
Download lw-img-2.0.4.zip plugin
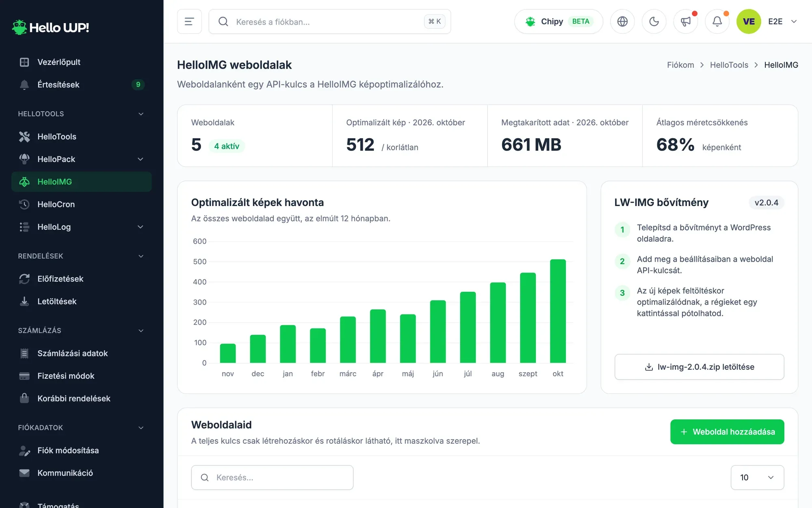[x=699, y=367]
